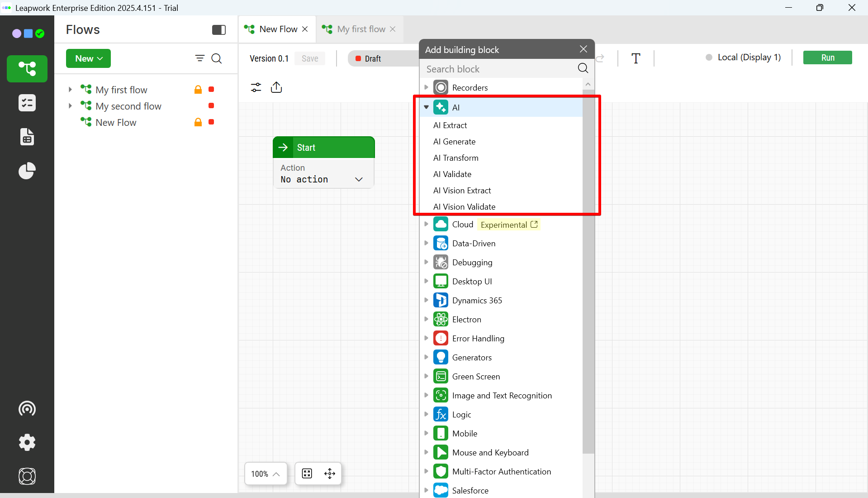The image size is (868, 498).
Task: Click the Dynamics 365 category icon
Action: (441, 301)
